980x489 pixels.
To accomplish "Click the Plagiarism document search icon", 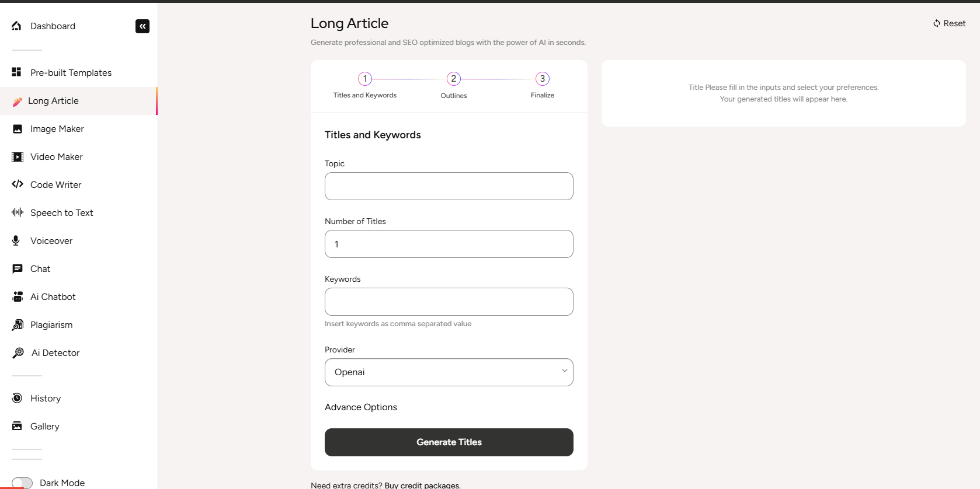I will pos(18,325).
